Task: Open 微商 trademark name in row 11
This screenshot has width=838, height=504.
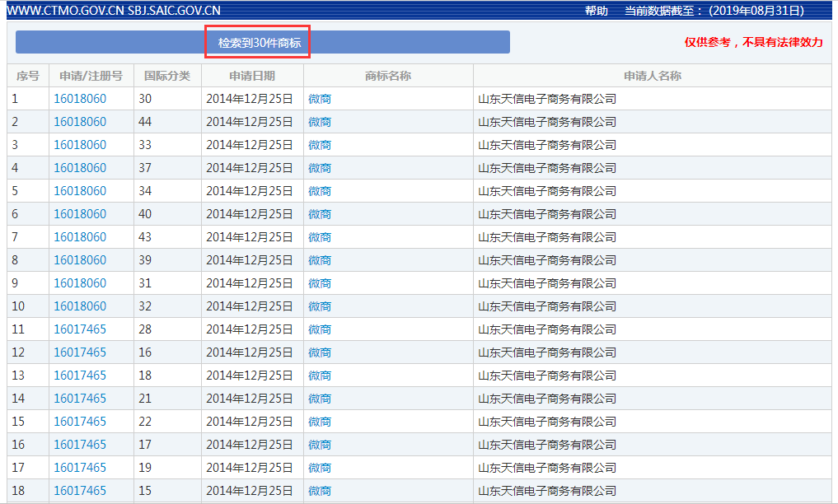Action: point(320,329)
